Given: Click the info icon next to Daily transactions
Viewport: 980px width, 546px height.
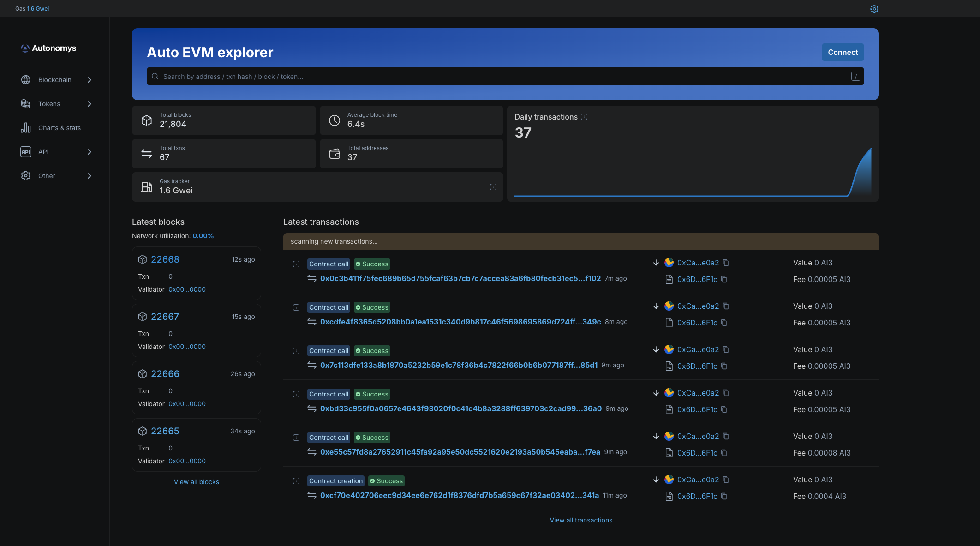Looking at the screenshot, I should click(585, 117).
